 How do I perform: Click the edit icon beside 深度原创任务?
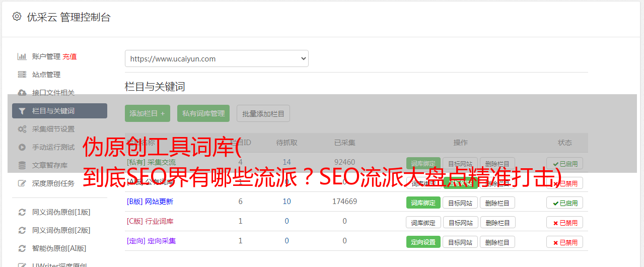point(22,183)
